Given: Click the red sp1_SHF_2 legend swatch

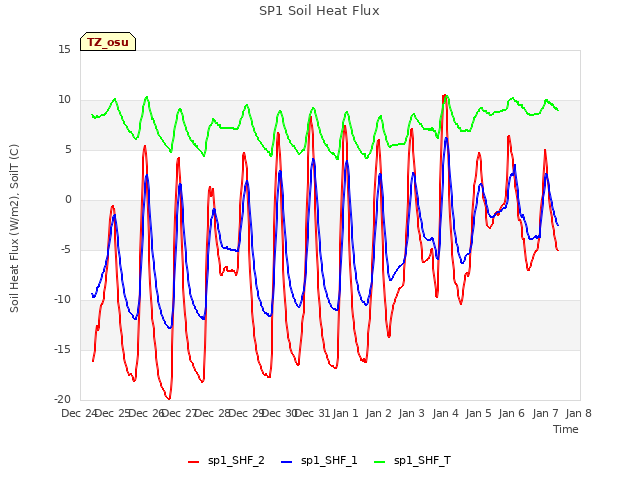Looking at the screenshot, I should pyautogui.click(x=193, y=462).
